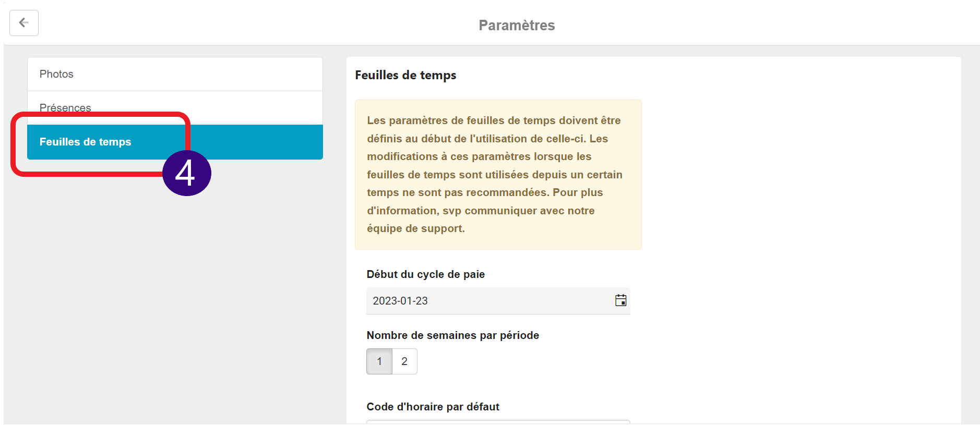The width and height of the screenshot is (980, 425).
Task: Open the calendar date picker icon
Action: (x=620, y=300)
